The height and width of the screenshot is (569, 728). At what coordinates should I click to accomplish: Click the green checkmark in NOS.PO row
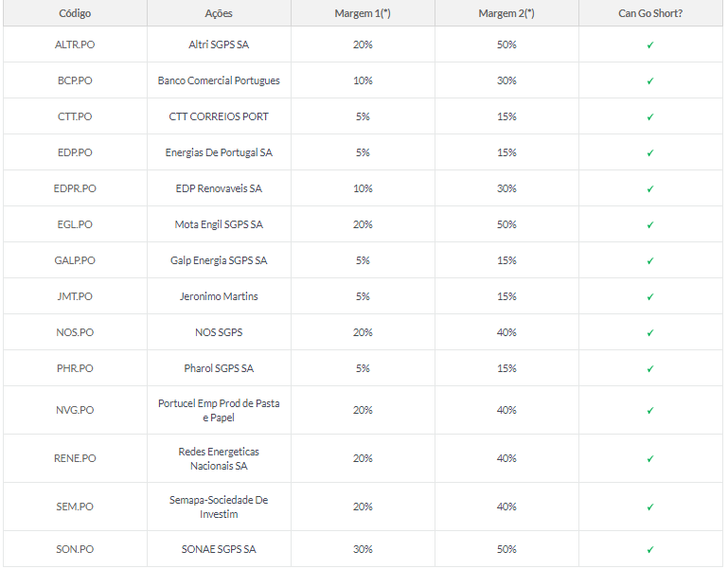point(650,333)
